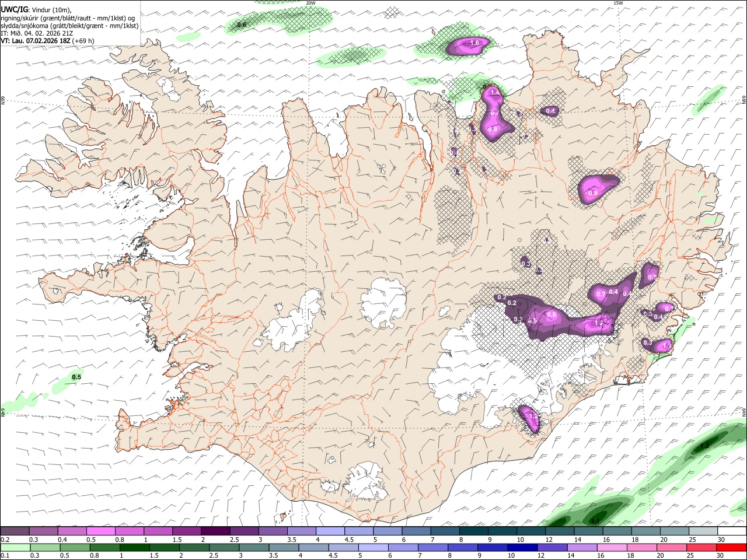
Task: Click the bright red 30 swatch in the lower legend
Action: coord(731,547)
